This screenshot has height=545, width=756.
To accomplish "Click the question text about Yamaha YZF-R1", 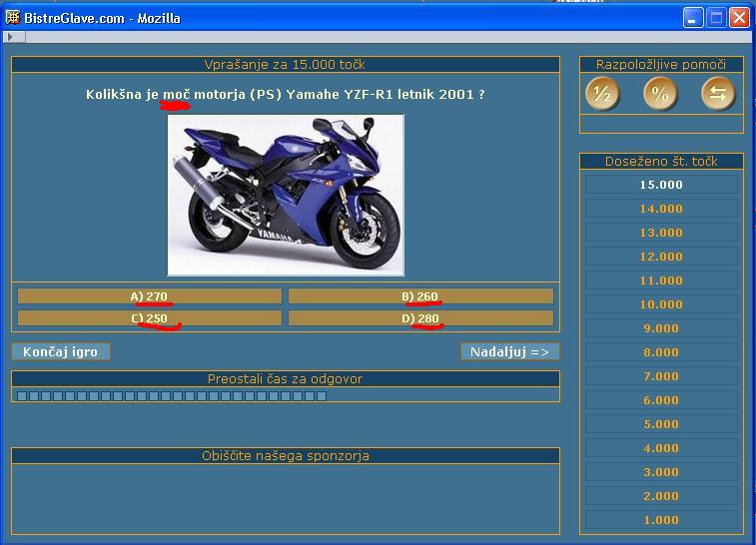I will tap(286, 94).
